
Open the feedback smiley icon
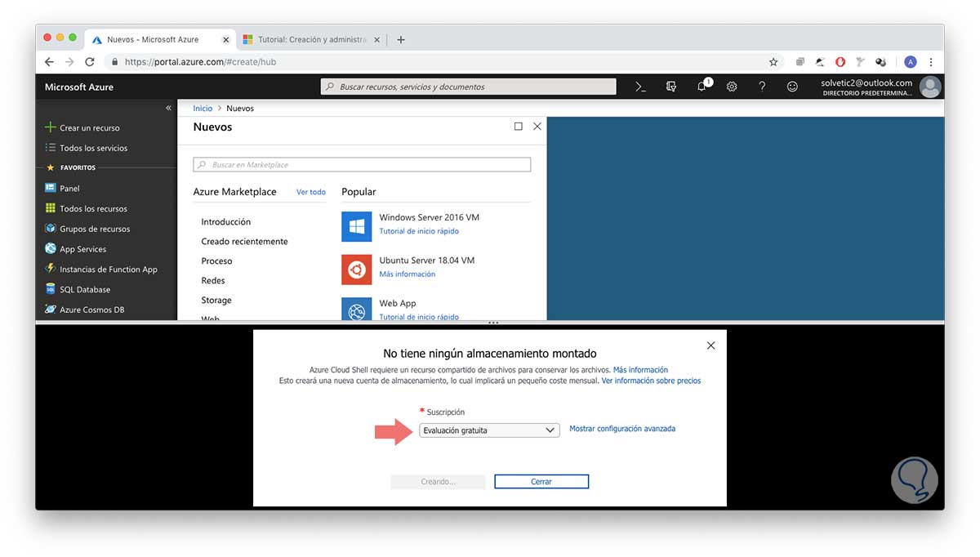(792, 87)
